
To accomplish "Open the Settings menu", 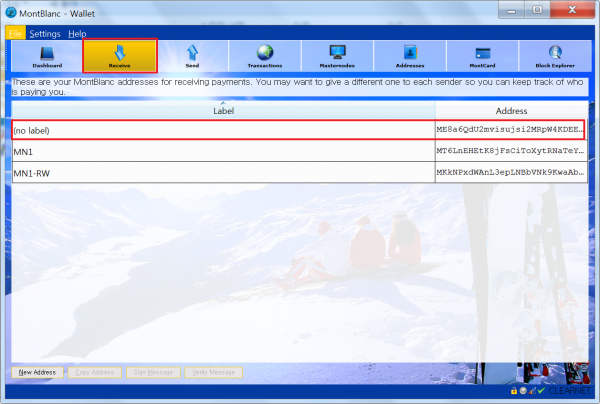I will click(x=45, y=34).
